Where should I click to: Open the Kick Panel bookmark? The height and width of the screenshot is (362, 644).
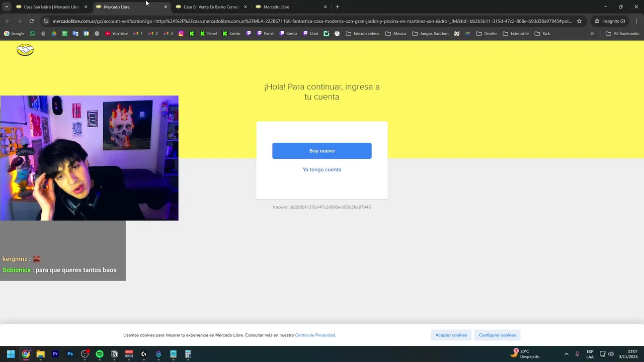pyautogui.click(x=208, y=34)
